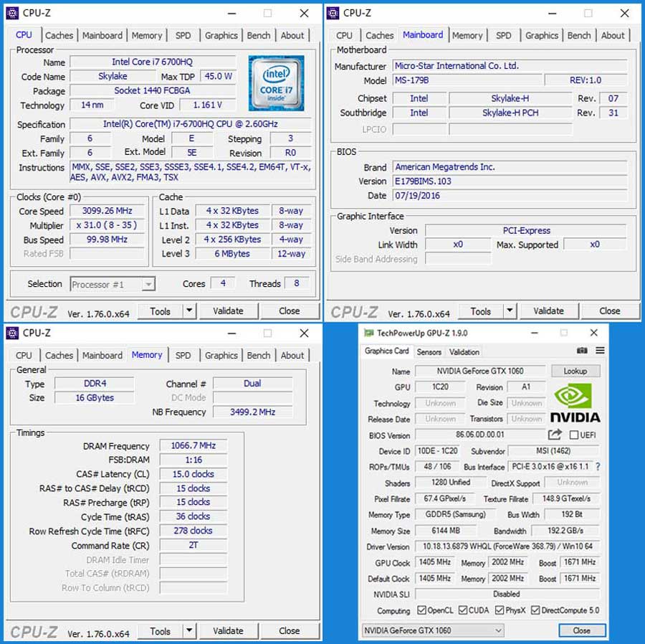Click Validate in the CPU tab window
The width and height of the screenshot is (645, 644).
point(229,311)
